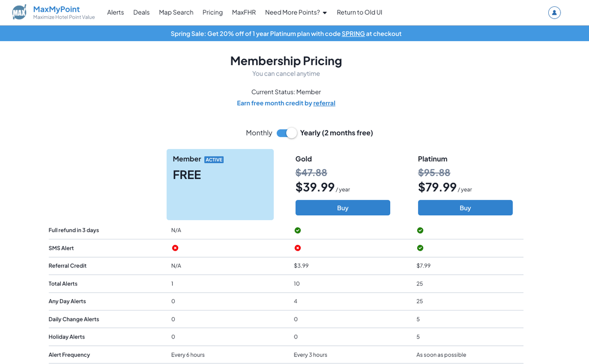
Task: Click Return to Old UI
Action: 359,12
